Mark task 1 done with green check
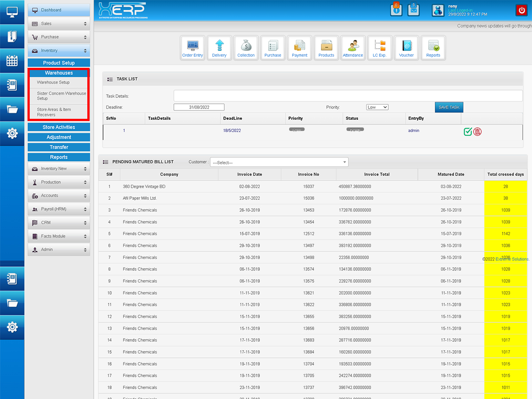 coord(468,131)
